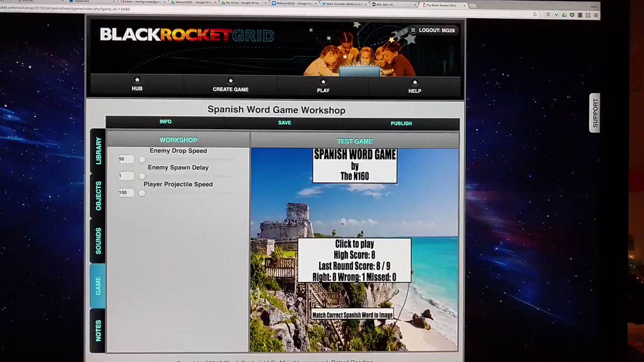Switch to the Mark Grundel Twitter tab
The image size is (644, 362).
343,4
